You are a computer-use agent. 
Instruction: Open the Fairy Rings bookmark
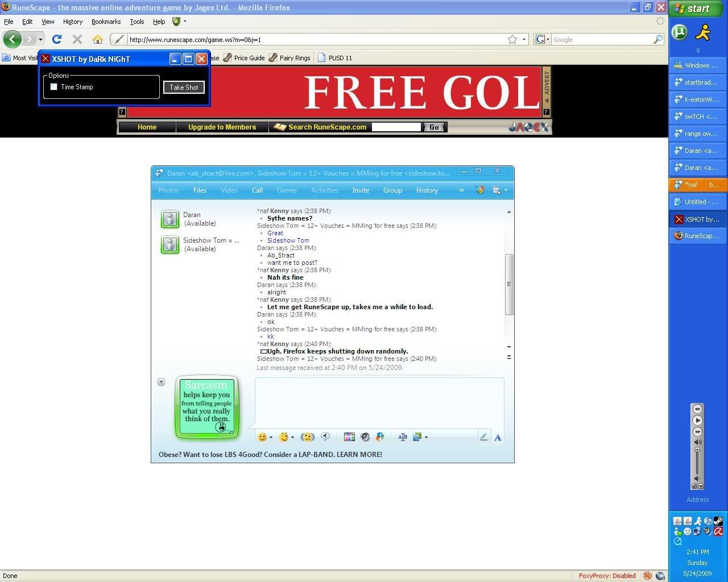click(289, 58)
